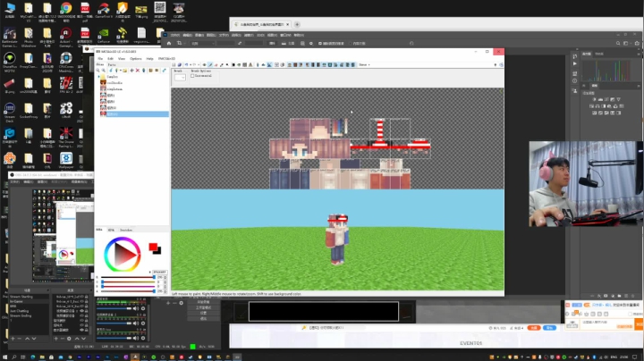Open the Stance dropdown in MCSkin3D toolbar
This screenshot has width=644, height=361.
(x=364, y=65)
